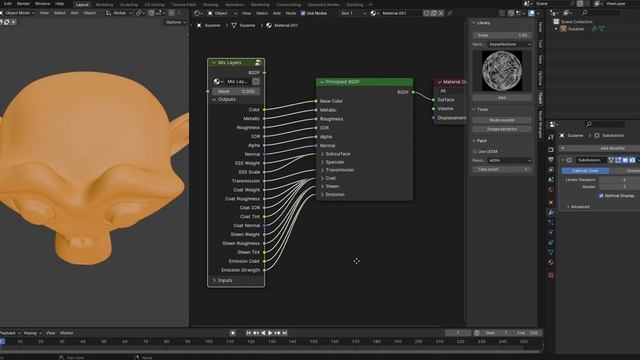This screenshot has height=360, width=640.
Task: Enable the Use UDIM checkbox
Action: click(475, 151)
